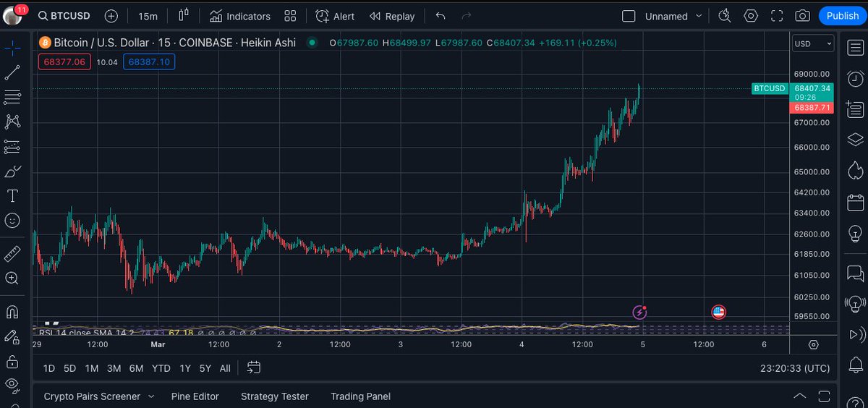Open the chart patterns tool
This screenshot has height=408, width=868.
tap(12, 122)
